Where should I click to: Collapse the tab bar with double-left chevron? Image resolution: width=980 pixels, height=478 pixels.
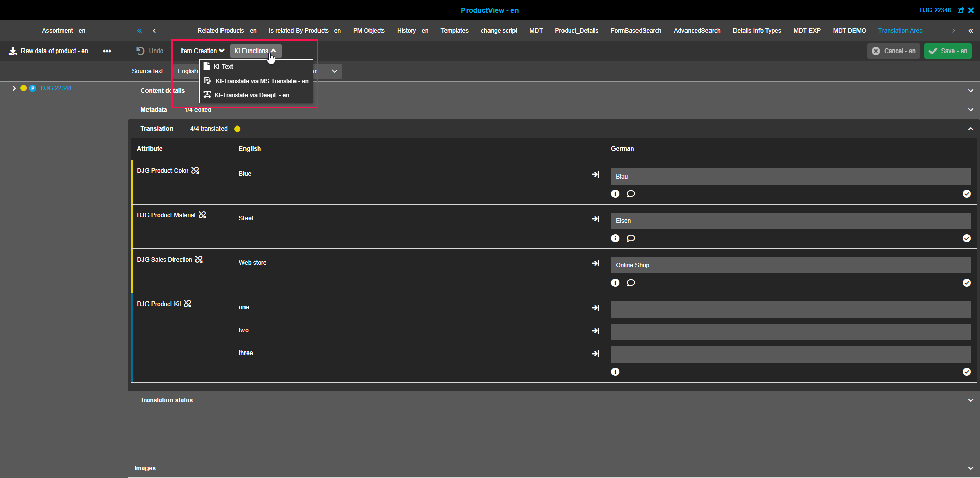pyautogui.click(x=139, y=31)
